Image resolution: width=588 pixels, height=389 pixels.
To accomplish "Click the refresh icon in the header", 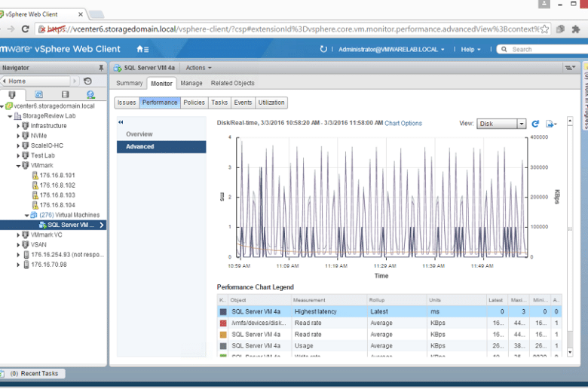I will pyautogui.click(x=323, y=49).
